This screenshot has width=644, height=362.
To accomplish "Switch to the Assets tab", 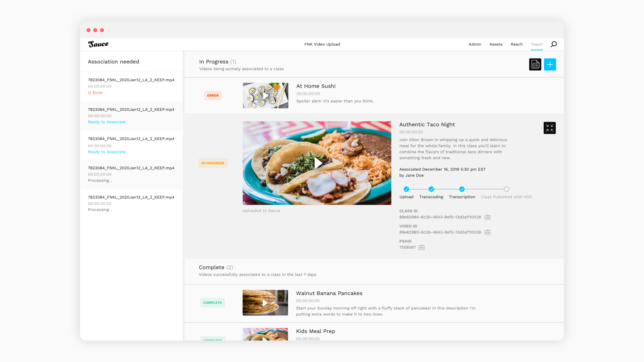I will coord(496,44).
